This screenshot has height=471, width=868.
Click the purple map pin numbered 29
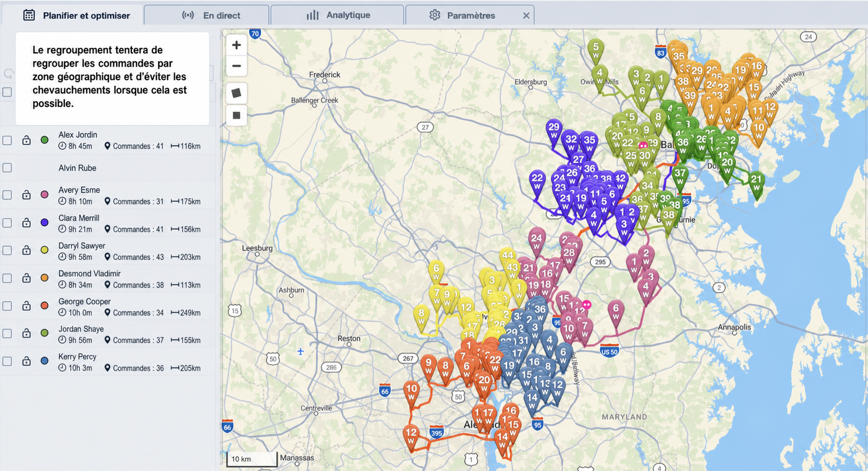(x=554, y=130)
